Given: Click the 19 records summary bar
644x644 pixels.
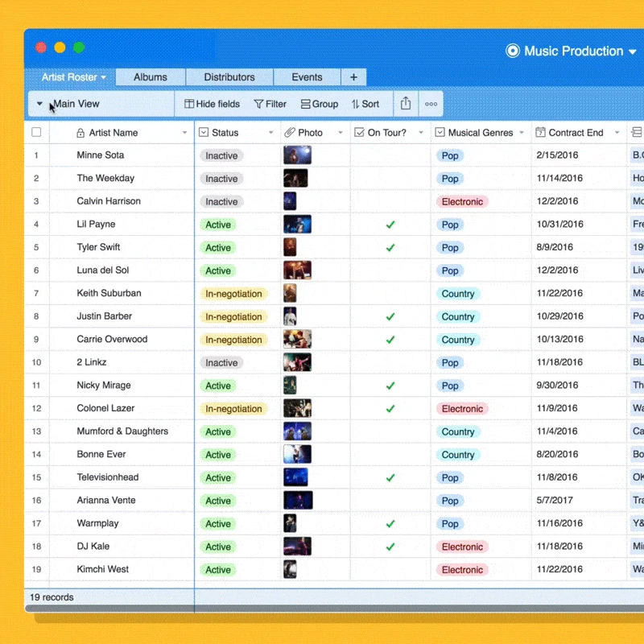Looking at the screenshot, I should (52, 597).
